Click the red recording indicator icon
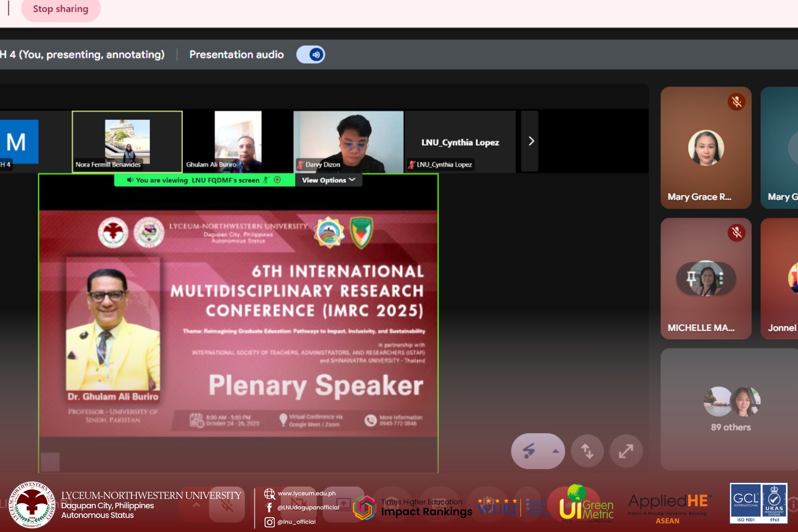This screenshot has height=532, width=798. pyautogui.click(x=277, y=180)
